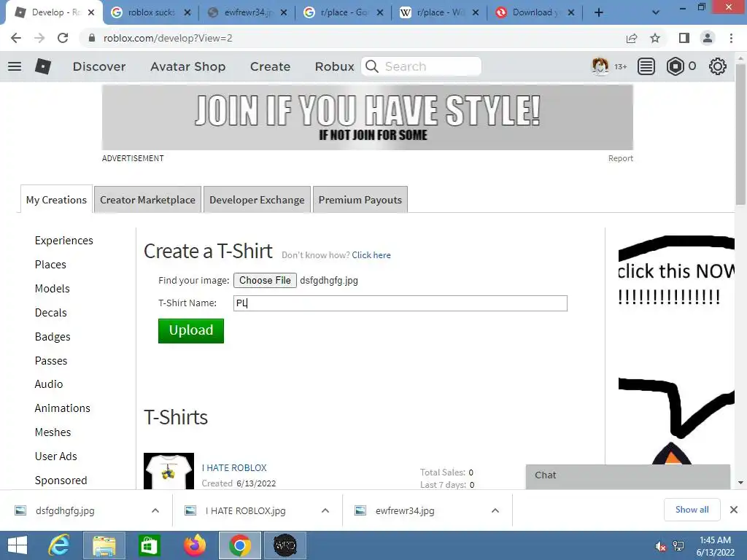Launch Internet Explorer from the taskbar
747x560 pixels.
[x=59, y=545]
